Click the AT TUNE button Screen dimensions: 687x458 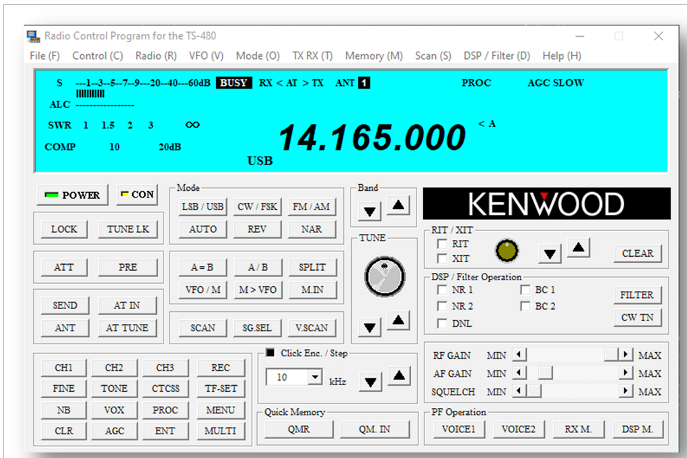(x=127, y=328)
